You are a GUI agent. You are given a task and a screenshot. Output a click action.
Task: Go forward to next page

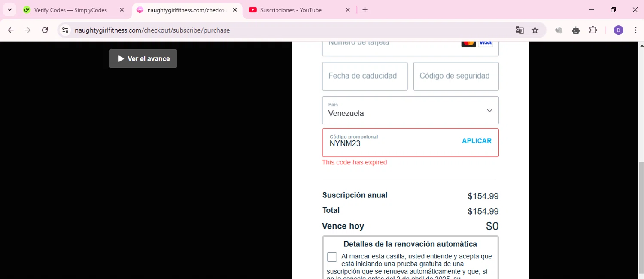tap(27, 30)
